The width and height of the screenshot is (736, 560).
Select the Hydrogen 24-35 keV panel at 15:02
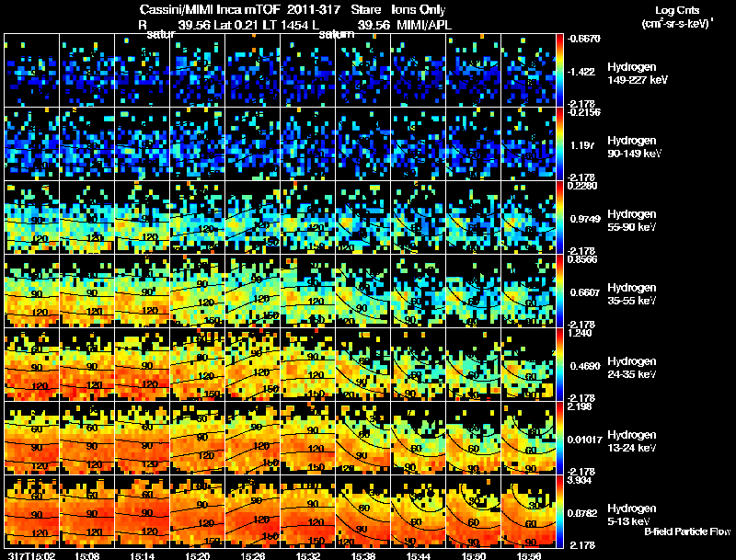[32, 365]
